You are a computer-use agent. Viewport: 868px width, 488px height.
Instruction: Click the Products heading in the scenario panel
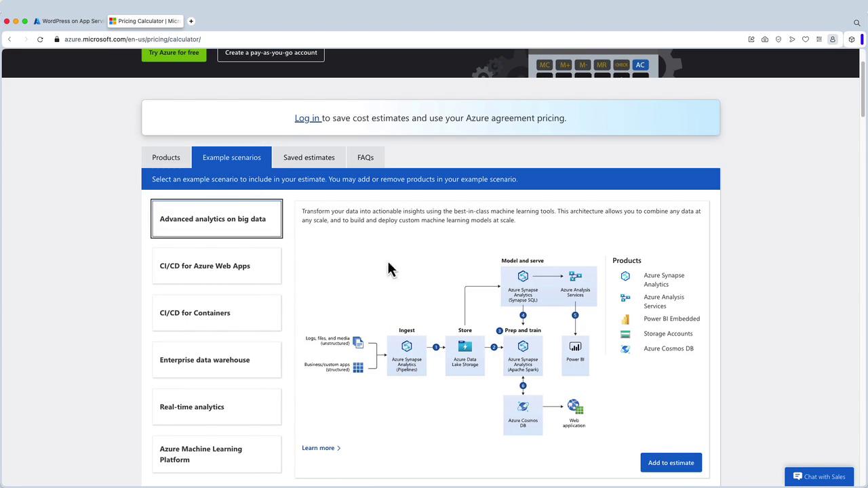(627, 260)
